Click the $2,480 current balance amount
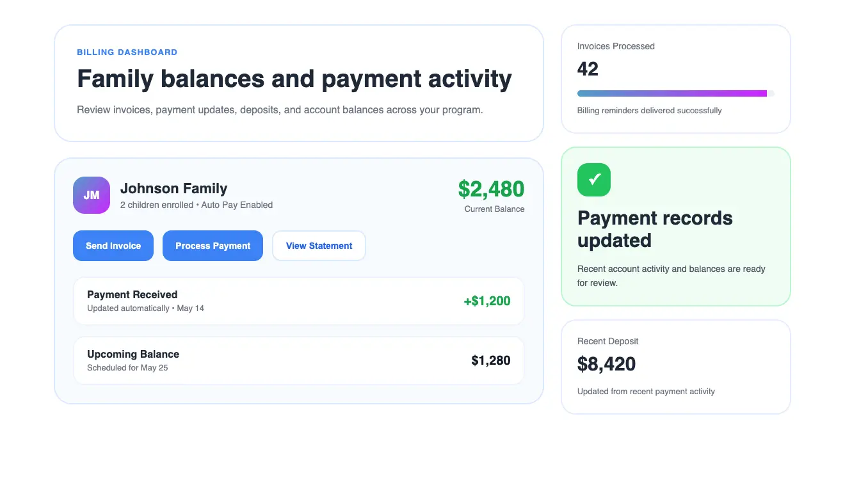 [x=491, y=189]
